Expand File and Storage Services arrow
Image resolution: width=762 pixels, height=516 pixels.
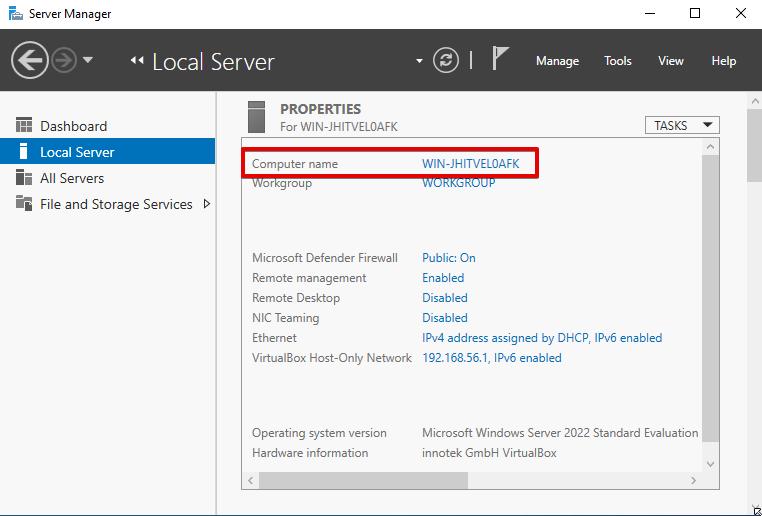tap(207, 204)
